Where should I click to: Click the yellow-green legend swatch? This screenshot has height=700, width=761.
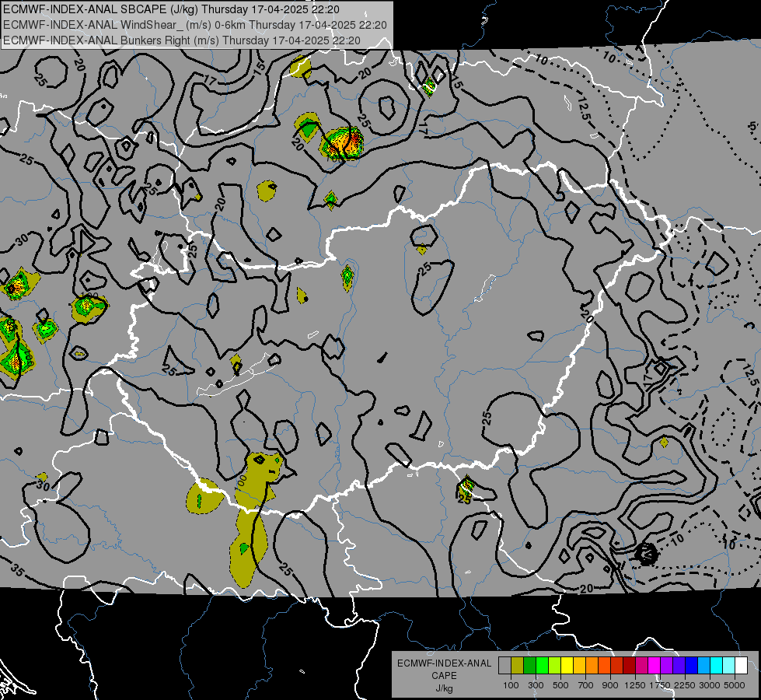click(x=555, y=665)
